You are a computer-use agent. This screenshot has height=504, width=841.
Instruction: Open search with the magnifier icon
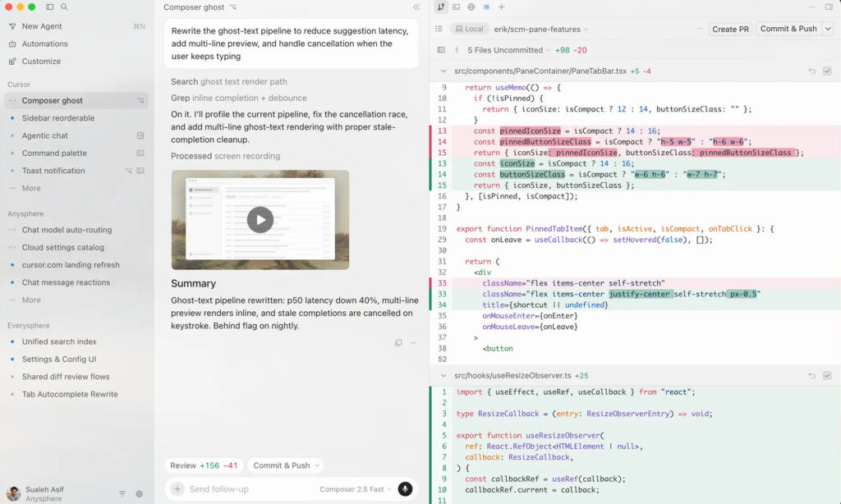[x=64, y=7]
